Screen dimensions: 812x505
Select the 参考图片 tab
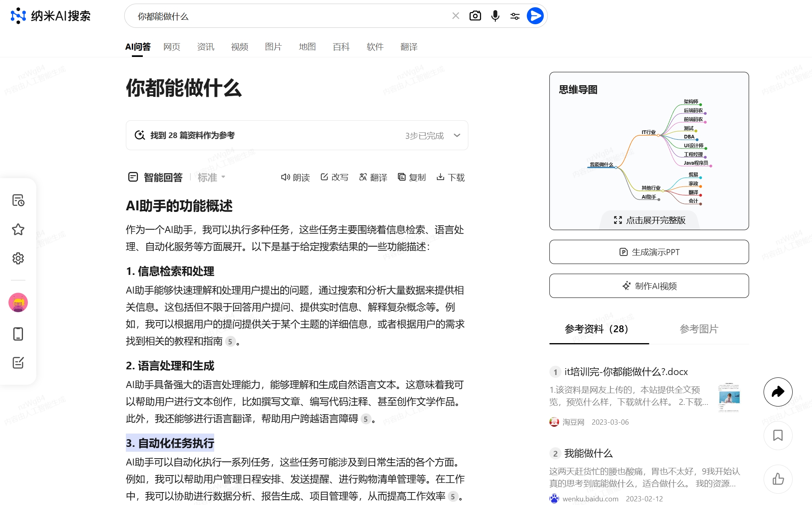point(699,329)
